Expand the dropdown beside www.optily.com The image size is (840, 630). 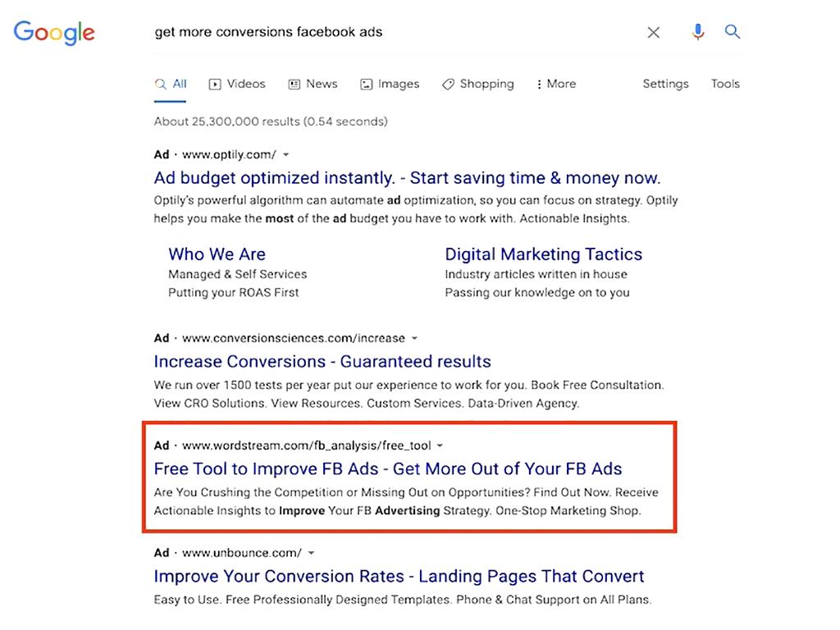285,154
